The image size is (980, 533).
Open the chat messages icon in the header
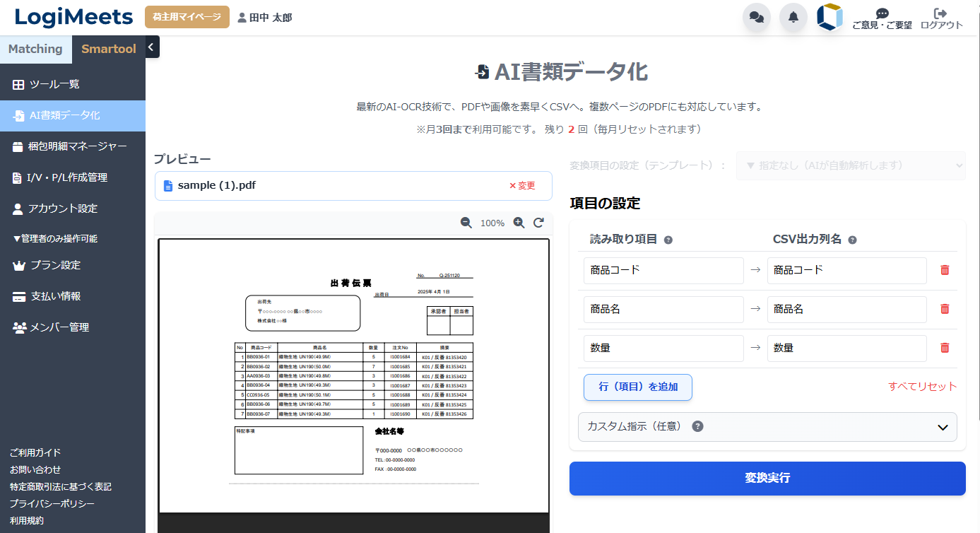(x=757, y=17)
